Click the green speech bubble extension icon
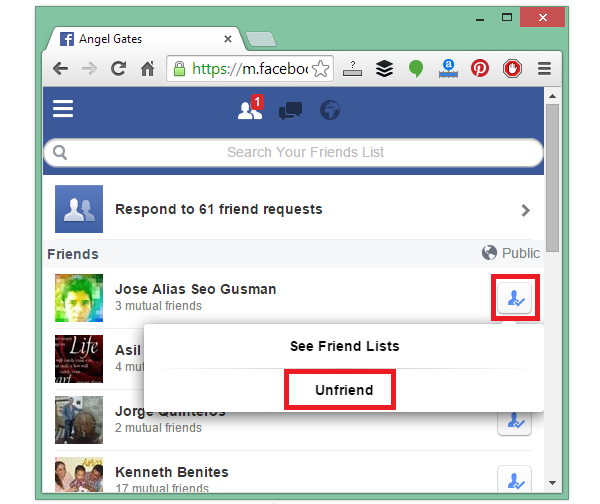The width and height of the screenshot is (600, 504). (416, 69)
